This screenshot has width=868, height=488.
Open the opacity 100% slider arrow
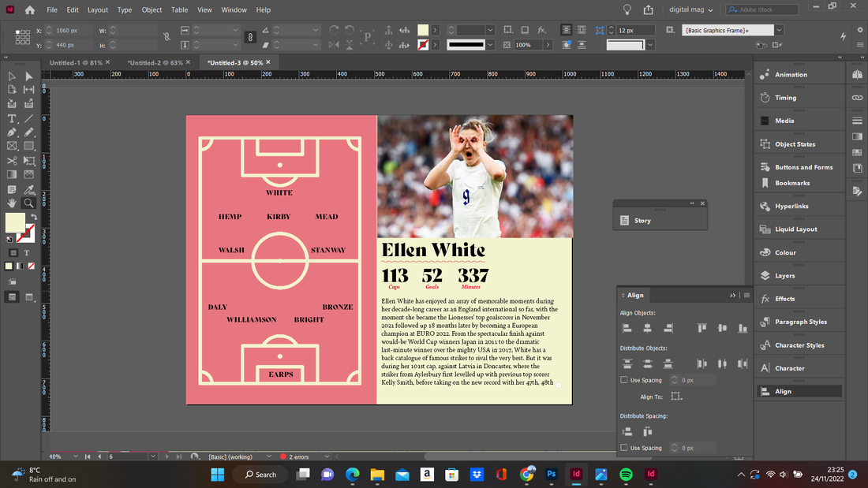pyautogui.click(x=548, y=45)
